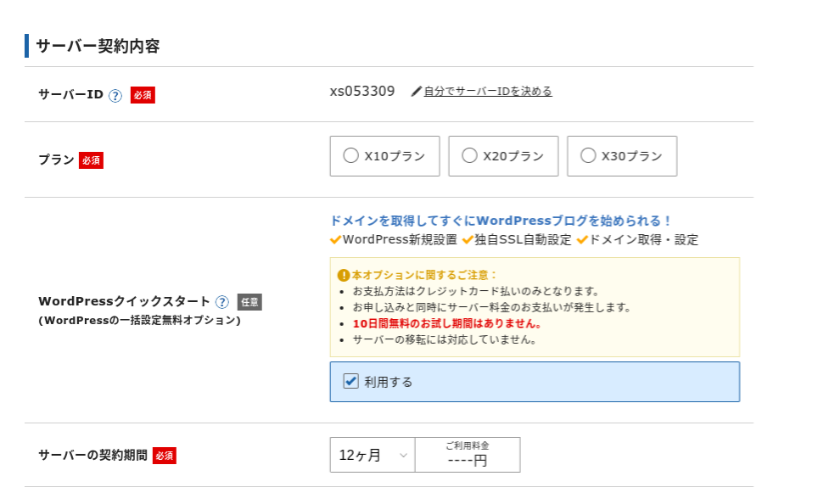The height and width of the screenshot is (504, 818).
Task: Click the check mark beside WordPress新規設置
Action: [x=336, y=240]
